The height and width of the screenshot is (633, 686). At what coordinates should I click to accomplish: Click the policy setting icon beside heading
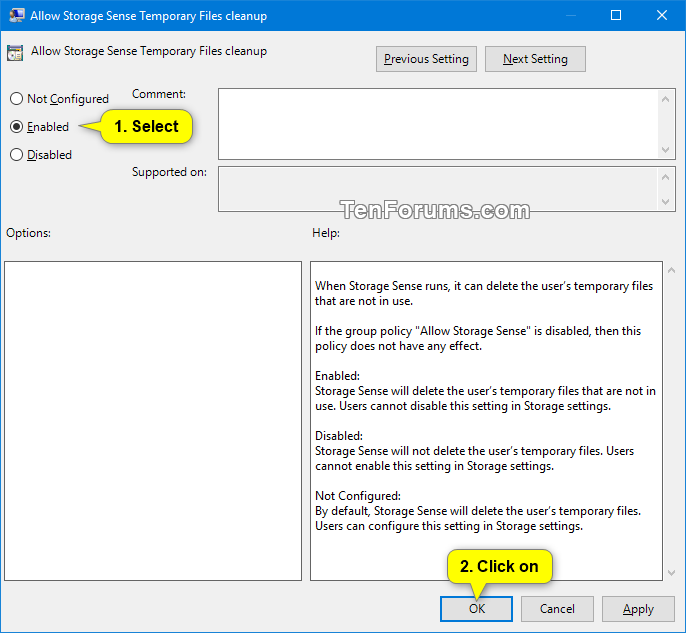(15, 53)
